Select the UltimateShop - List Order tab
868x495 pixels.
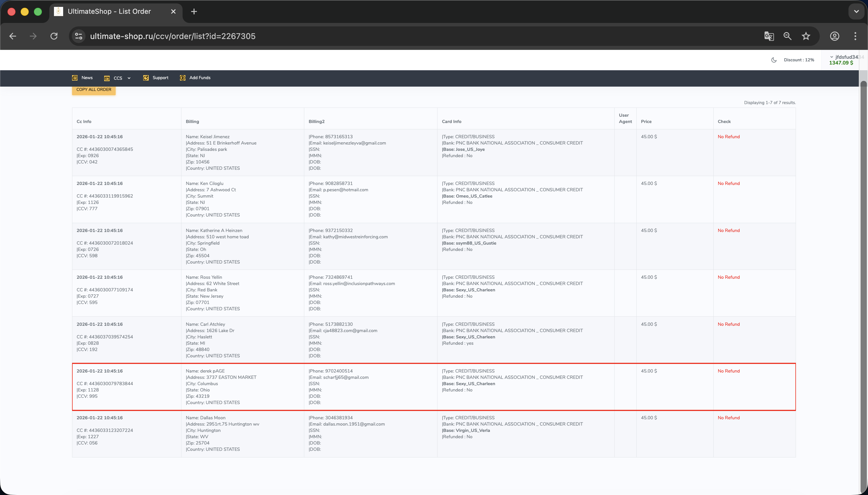click(109, 11)
